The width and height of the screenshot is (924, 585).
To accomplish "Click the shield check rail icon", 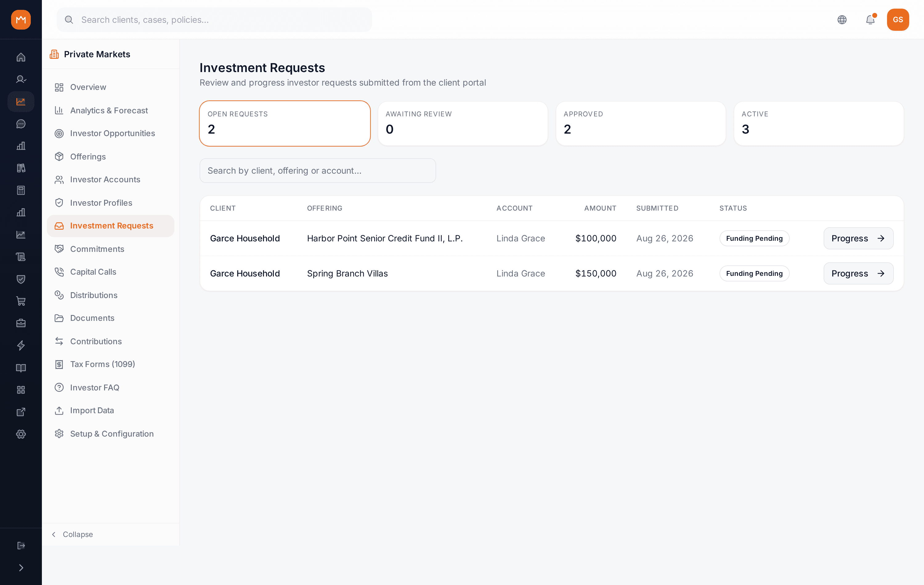I will (x=21, y=279).
